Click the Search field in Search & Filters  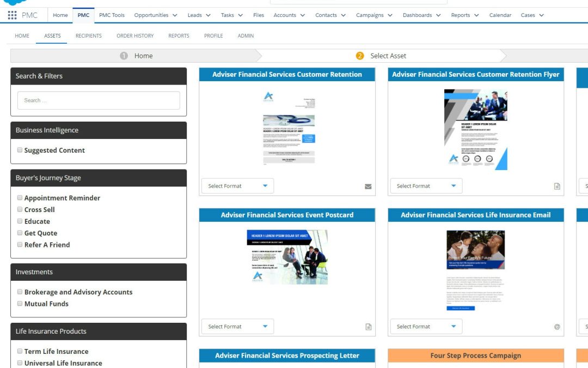[99, 100]
